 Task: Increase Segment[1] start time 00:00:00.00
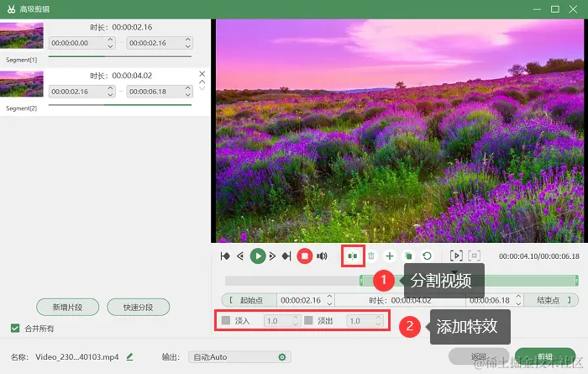point(110,40)
